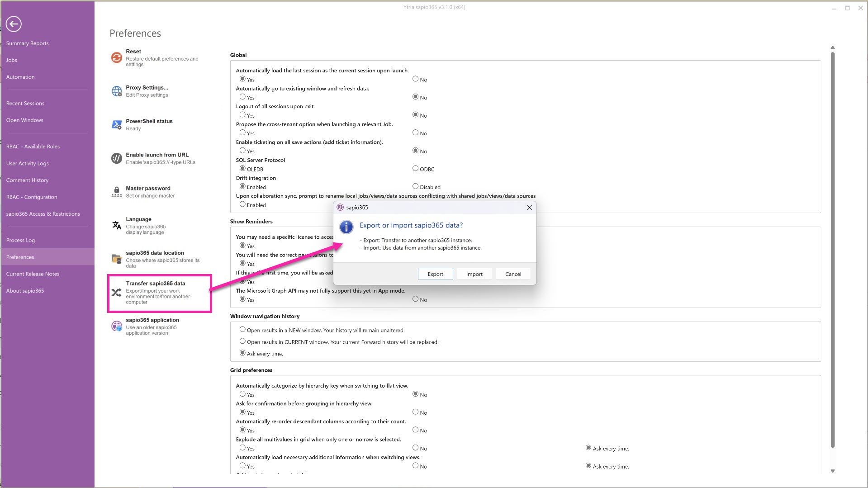Select ODBC for SQL Server Protocol
Viewport: 868px width, 488px height.
[415, 168]
